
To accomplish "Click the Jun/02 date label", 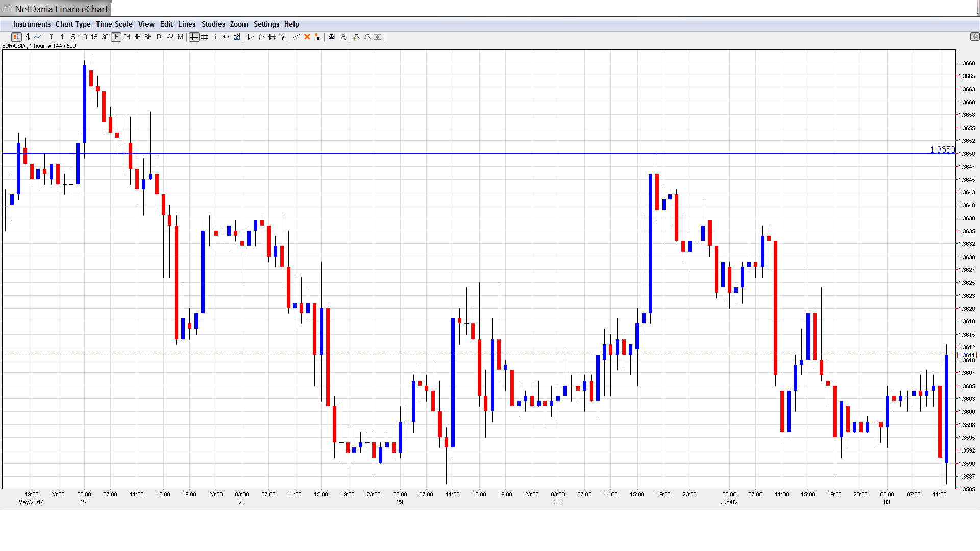I will [729, 502].
